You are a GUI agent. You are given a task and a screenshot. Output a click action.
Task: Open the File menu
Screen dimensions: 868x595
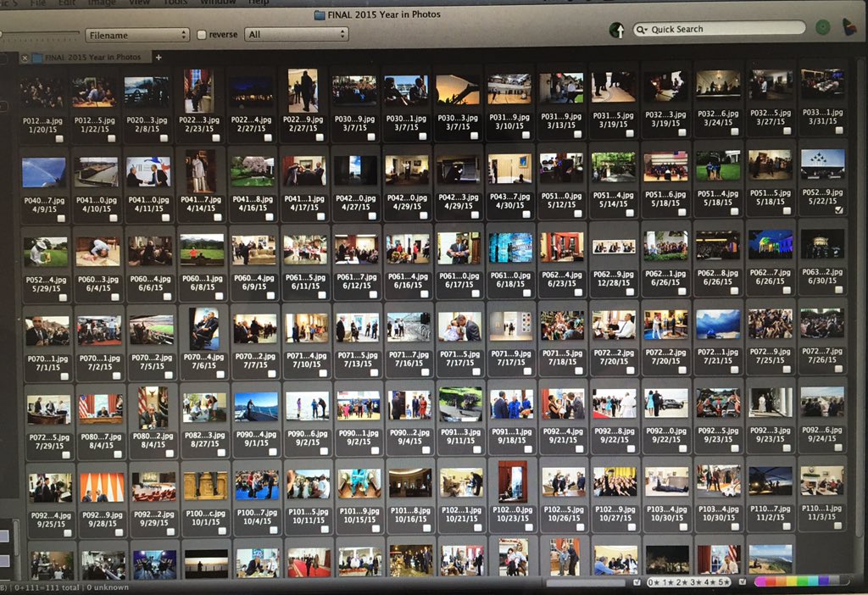[x=38, y=3]
